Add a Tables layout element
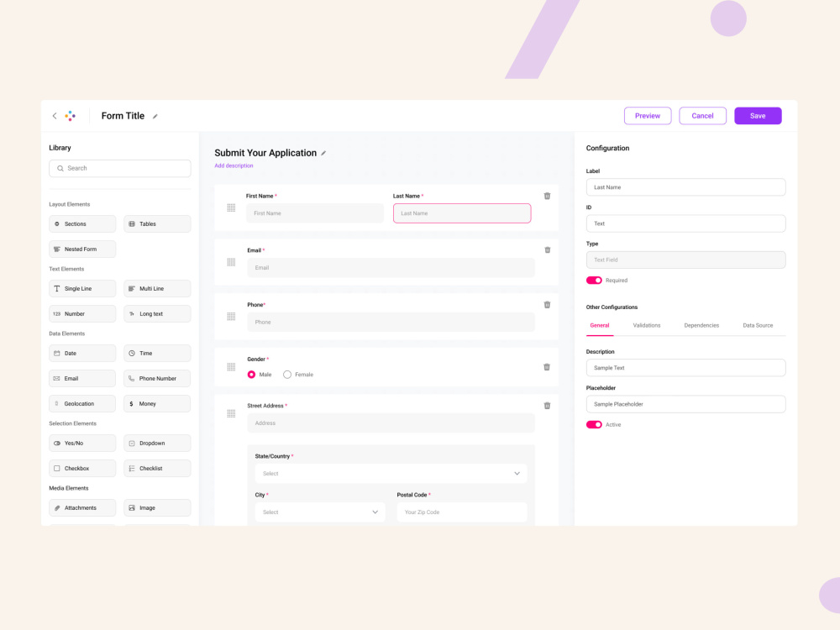 click(158, 224)
